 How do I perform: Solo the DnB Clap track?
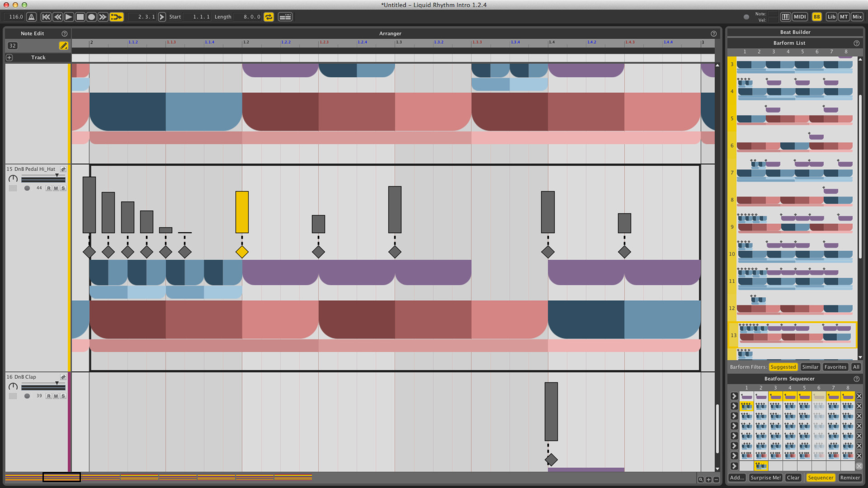point(63,396)
